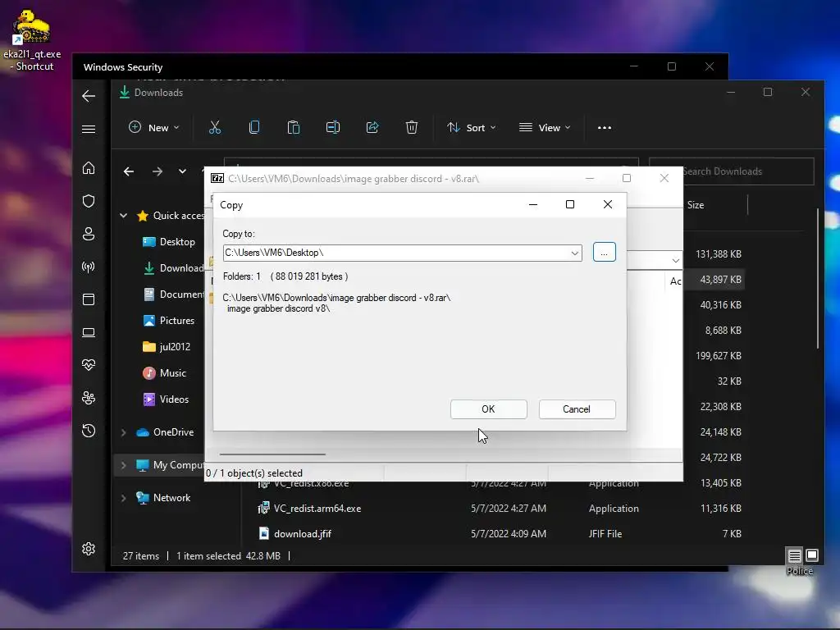Click the Delete trash icon
840x630 pixels.
(x=412, y=127)
